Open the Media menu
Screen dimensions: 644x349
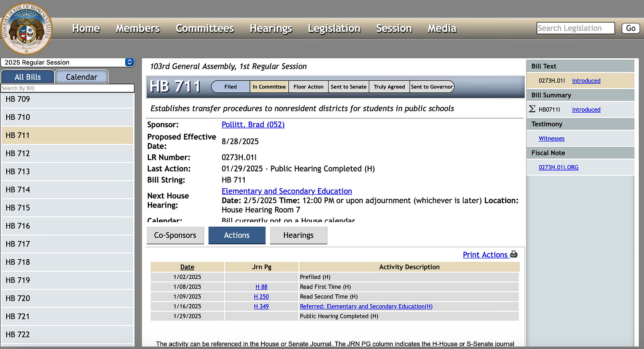click(x=442, y=28)
